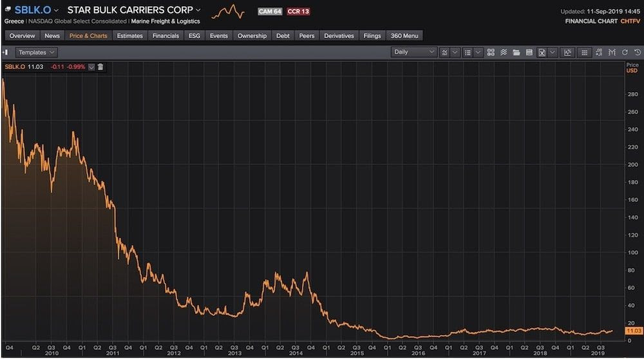Expand the SBLK.O ticker dropdown
The width and height of the screenshot is (644, 359).
coord(56,10)
